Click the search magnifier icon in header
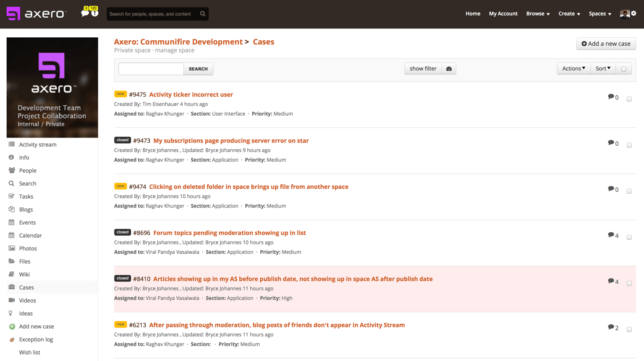The height and width of the screenshot is (361, 644). (203, 14)
